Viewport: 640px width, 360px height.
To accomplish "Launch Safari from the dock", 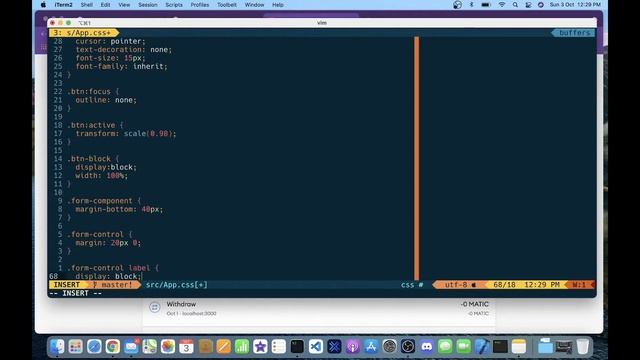I will click(94, 347).
